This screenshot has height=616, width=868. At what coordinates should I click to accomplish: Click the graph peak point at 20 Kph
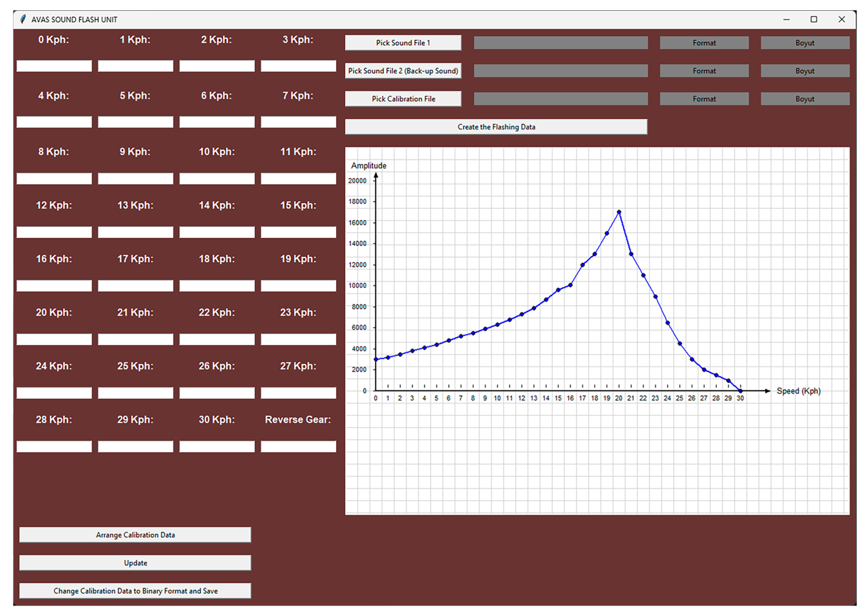619,212
